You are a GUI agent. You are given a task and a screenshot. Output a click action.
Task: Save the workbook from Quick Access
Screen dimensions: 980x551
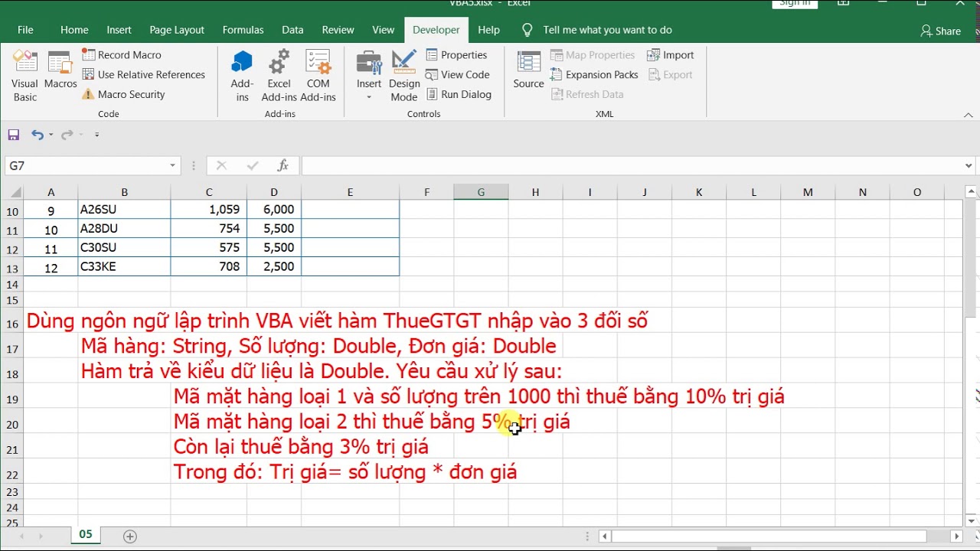click(14, 135)
